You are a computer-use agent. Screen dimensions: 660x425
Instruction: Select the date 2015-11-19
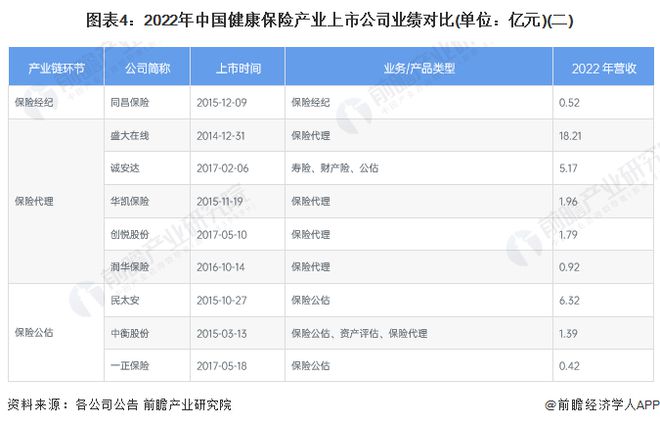[220, 201]
